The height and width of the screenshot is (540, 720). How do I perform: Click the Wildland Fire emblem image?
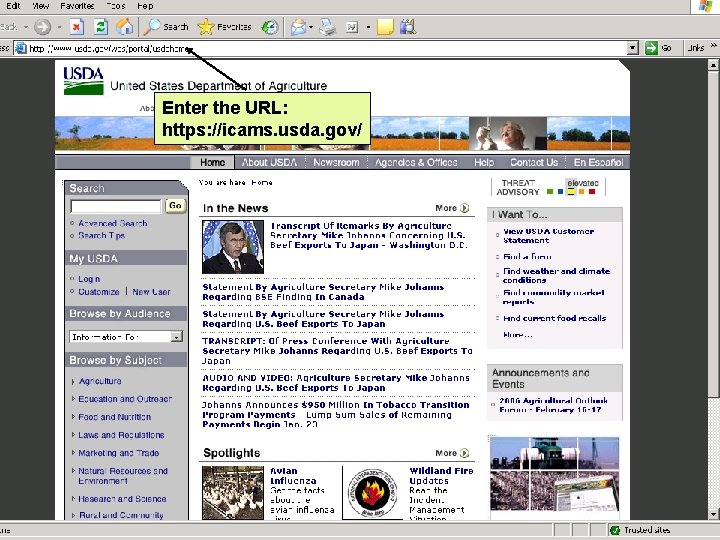(x=372, y=493)
